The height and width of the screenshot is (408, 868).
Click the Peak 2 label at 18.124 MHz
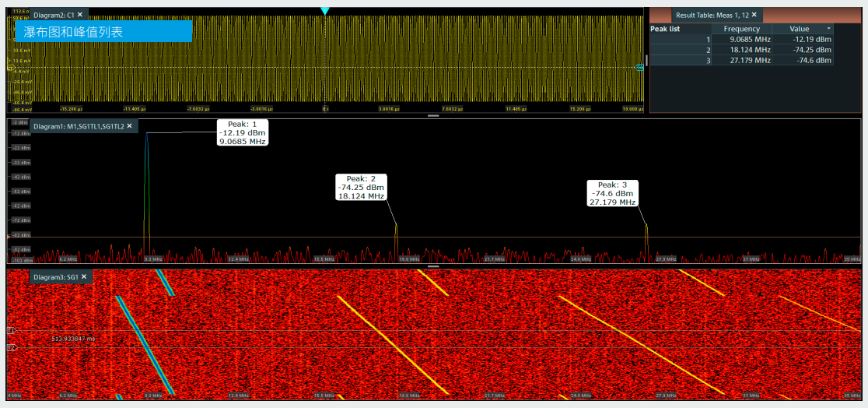coord(361,188)
